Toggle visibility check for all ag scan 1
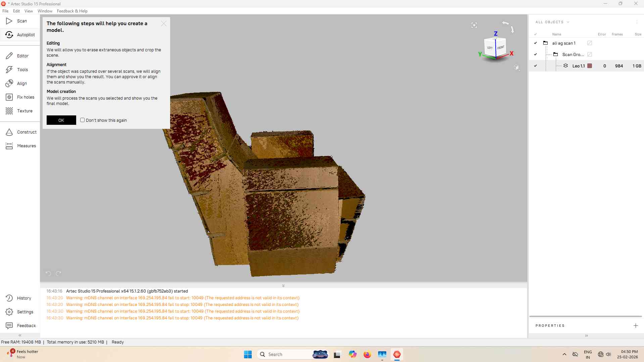This screenshot has height=362, width=644. click(x=536, y=43)
